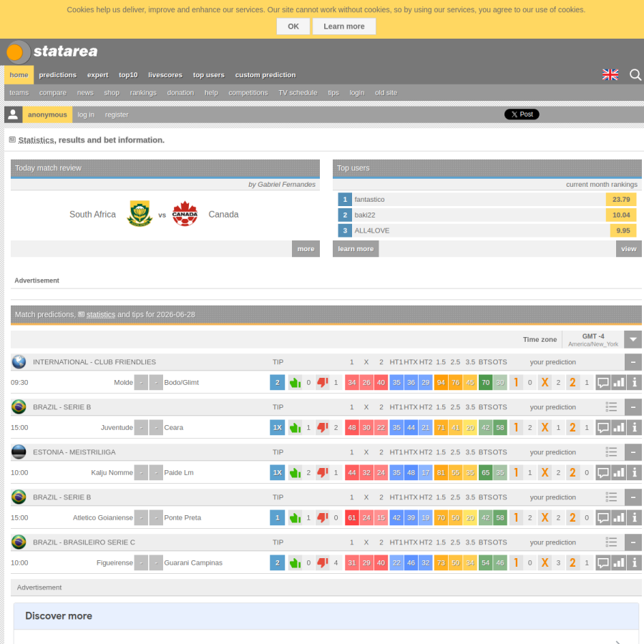Click Learn more in cookie banner

tap(344, 26)
